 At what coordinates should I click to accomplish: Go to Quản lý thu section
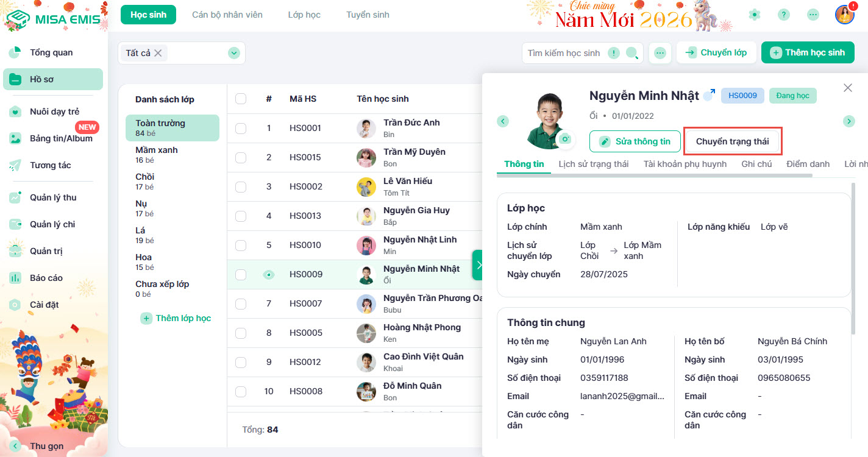(52, 197)
